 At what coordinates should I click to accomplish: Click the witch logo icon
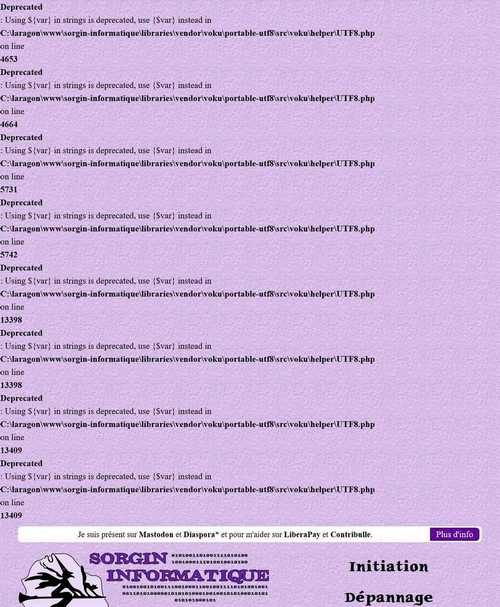tap(63, 580)
